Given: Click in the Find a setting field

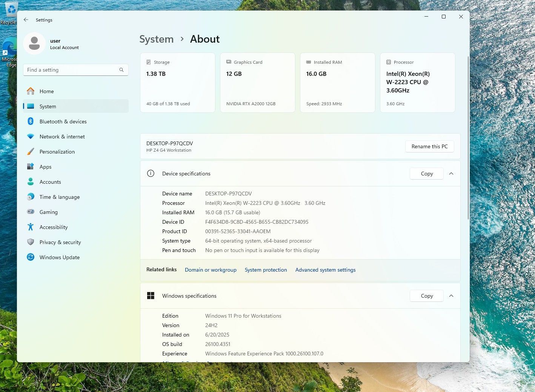Looking at the screenshot, I should (x=72, y=70).
